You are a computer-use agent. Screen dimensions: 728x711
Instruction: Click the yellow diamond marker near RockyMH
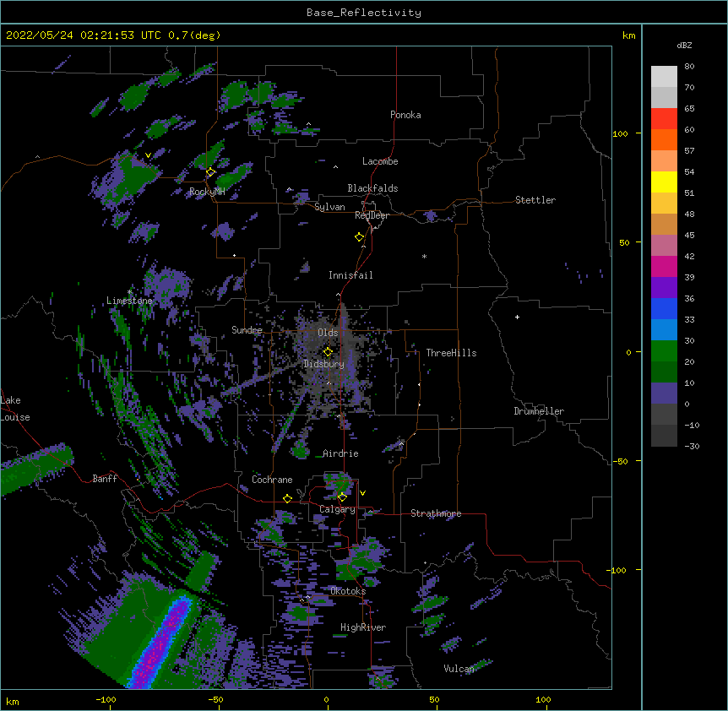click(x=210, y=172)
